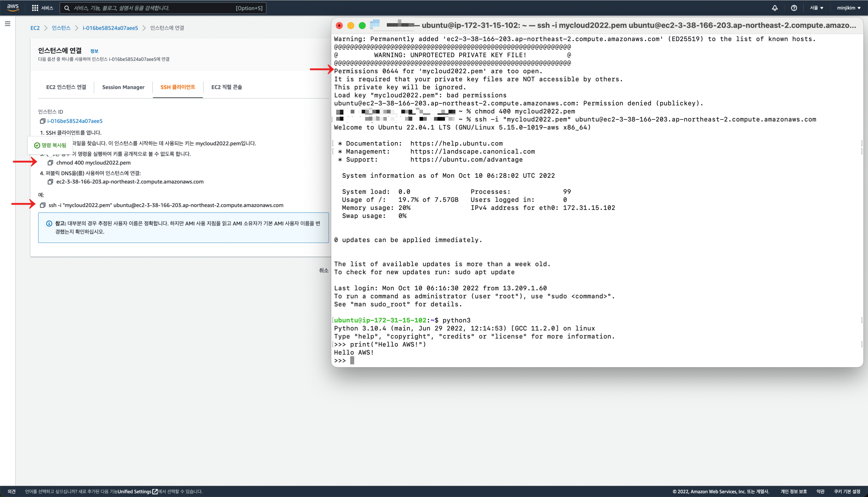Open the services grid menu icon
Image resolution: width=868 pixels, height=497 pixels.
(x=35, y=8)
